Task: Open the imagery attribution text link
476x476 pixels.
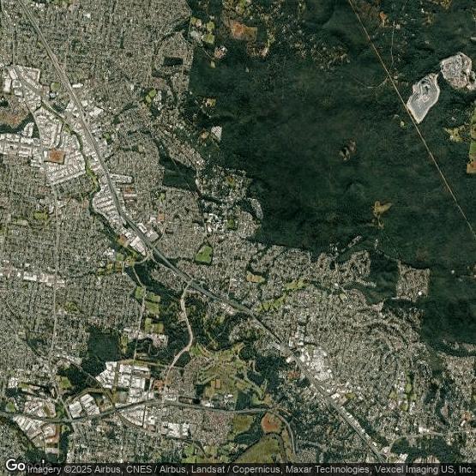Action: pos(251,470)
